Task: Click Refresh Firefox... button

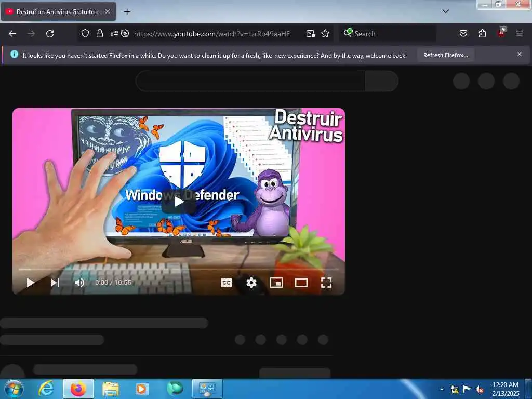Action: 445,55
